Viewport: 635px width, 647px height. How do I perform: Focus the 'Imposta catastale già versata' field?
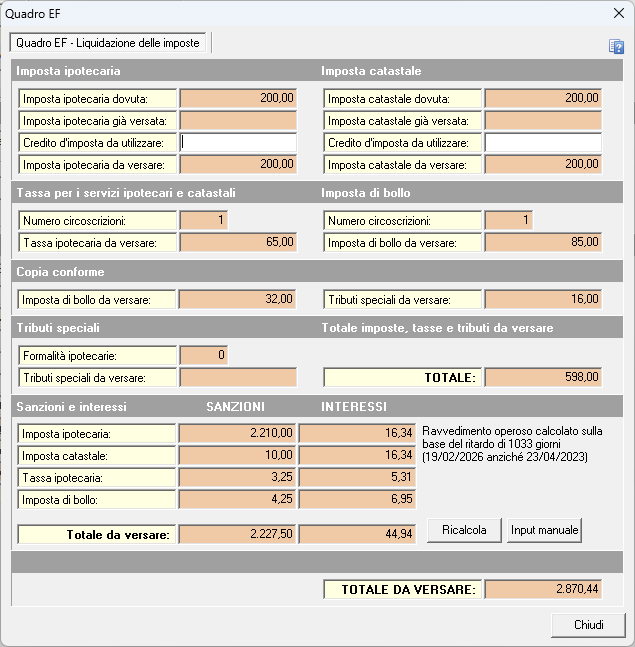[543, 120]
